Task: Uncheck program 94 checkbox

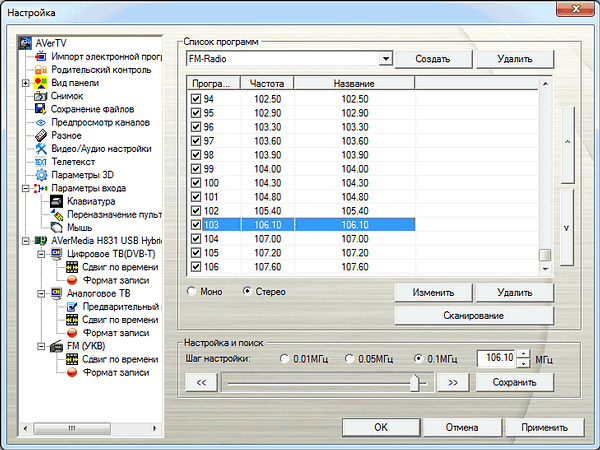Action: [196, 99]
